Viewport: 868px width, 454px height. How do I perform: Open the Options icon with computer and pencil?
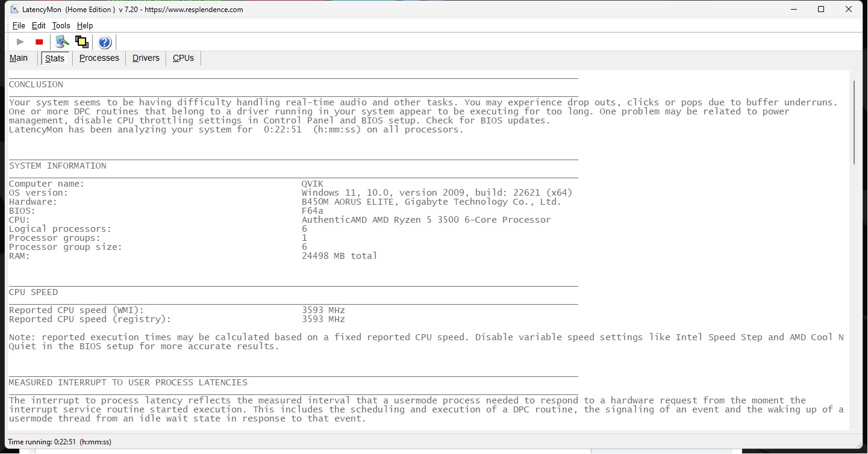(x=61, y=42)
